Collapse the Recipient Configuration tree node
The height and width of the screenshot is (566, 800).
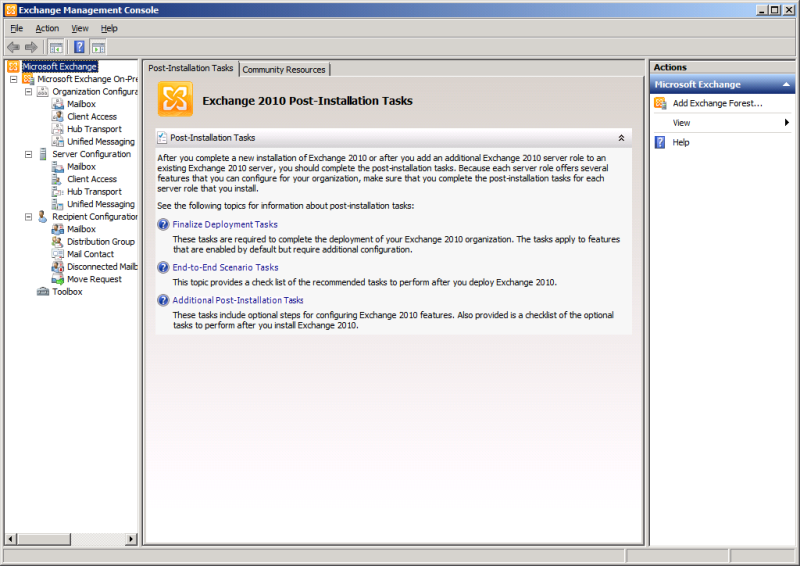(28, 217)
